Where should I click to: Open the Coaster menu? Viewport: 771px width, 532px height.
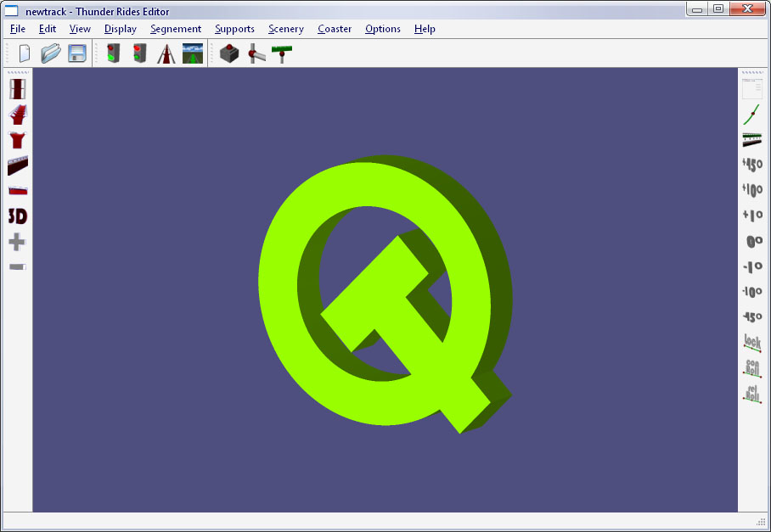tap(335, 29)
